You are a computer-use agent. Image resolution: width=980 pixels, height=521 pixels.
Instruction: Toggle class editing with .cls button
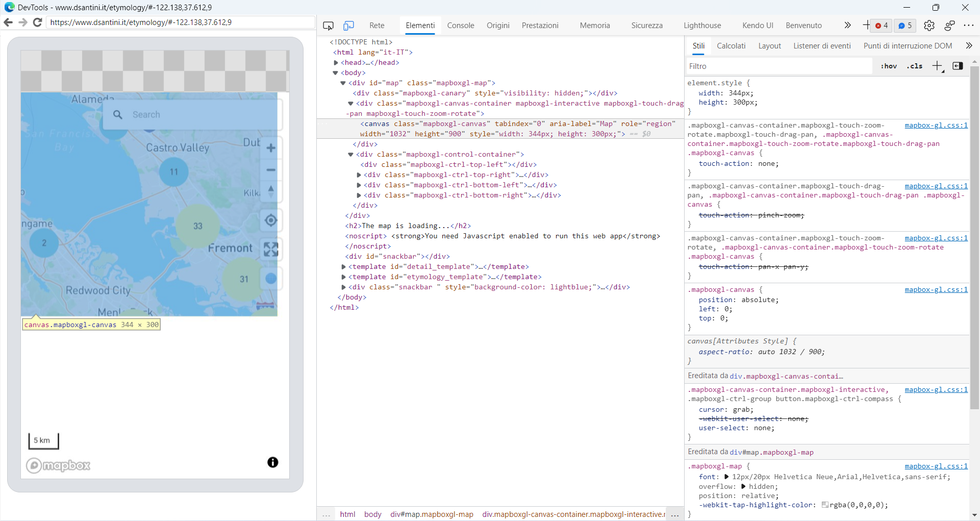(x=915, y=66)
